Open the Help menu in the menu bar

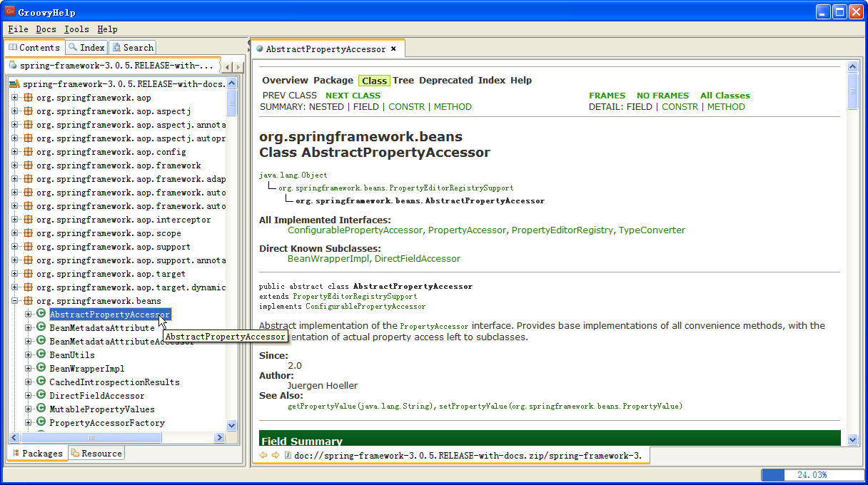tap(107, 29)
